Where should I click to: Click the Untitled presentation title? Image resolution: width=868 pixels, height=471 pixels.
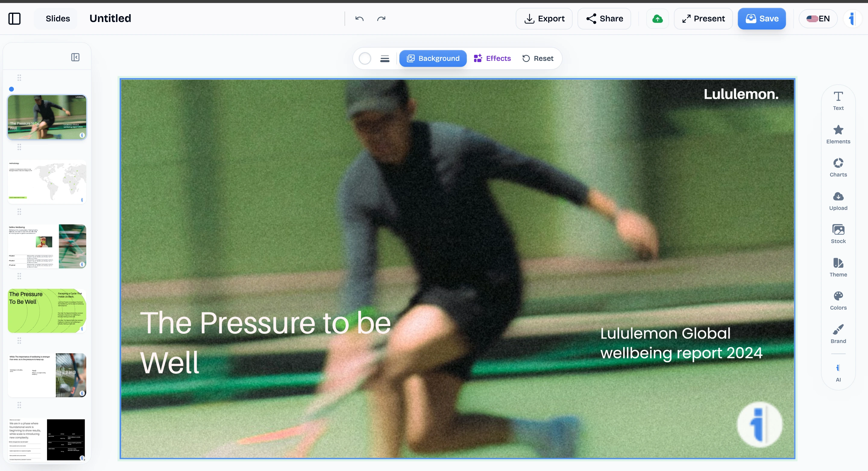pyautogui.click(x=110, y=18)
